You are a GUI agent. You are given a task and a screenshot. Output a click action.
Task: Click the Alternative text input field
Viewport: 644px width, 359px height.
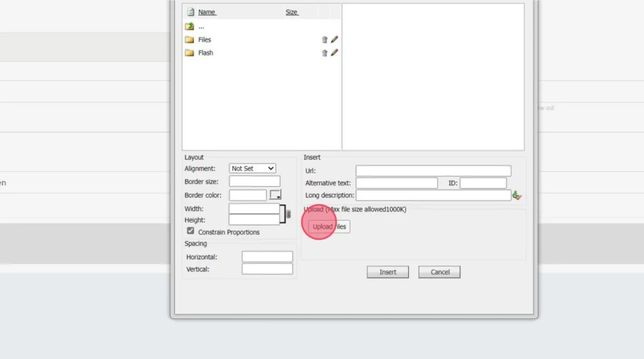[x=397, y=183]
